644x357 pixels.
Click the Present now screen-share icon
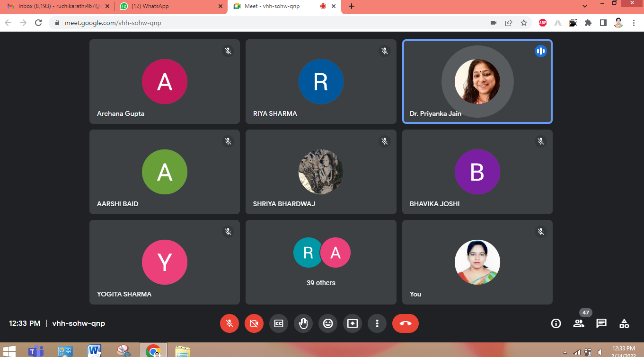click(x=353, y=323)
